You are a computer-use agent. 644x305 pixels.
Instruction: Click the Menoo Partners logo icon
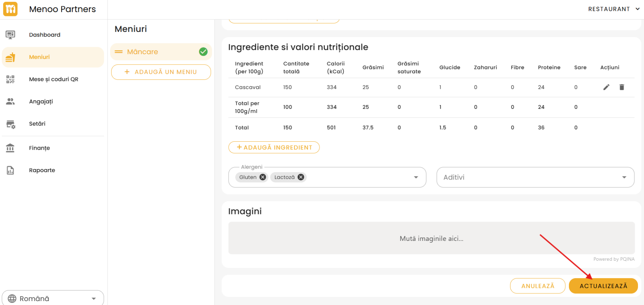tap(10, 9)
